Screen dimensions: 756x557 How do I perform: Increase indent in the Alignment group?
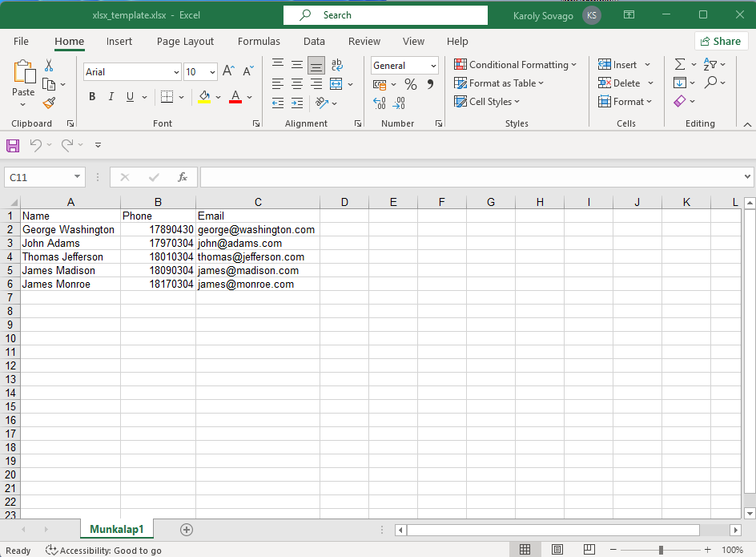point(297,103)
